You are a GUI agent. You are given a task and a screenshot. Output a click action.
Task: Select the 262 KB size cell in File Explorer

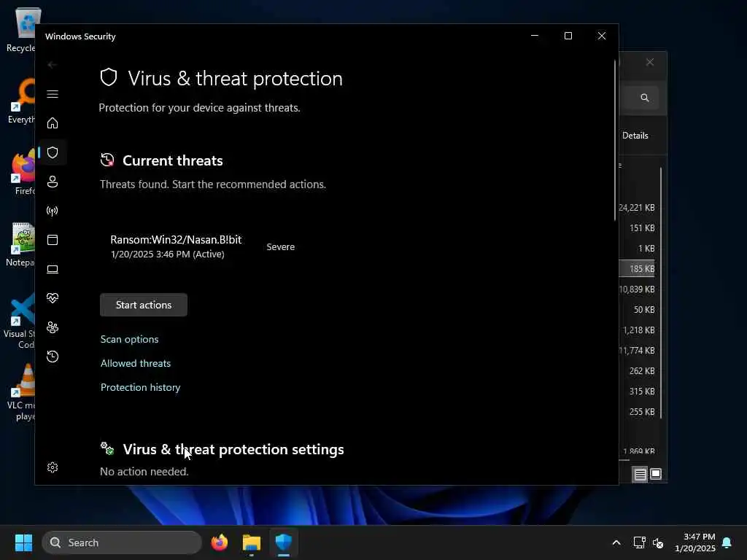[x=642, y=370]
